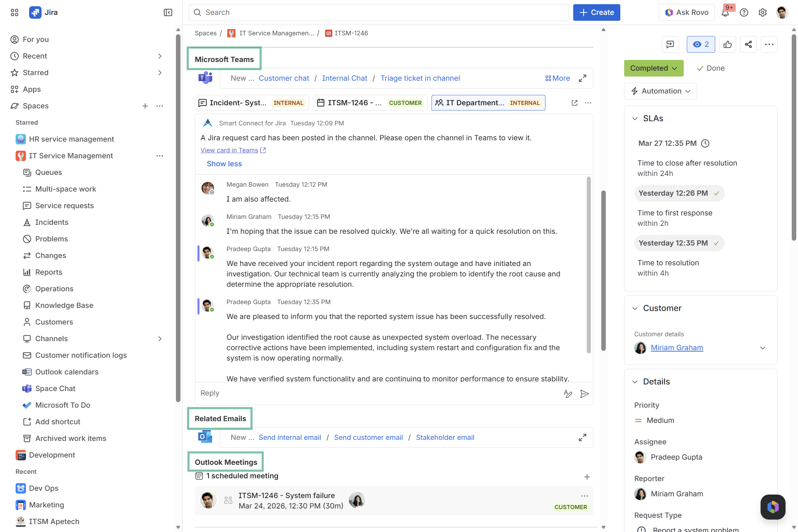798x532 pixels.
Task: Click the share icon
Action: 748,44
